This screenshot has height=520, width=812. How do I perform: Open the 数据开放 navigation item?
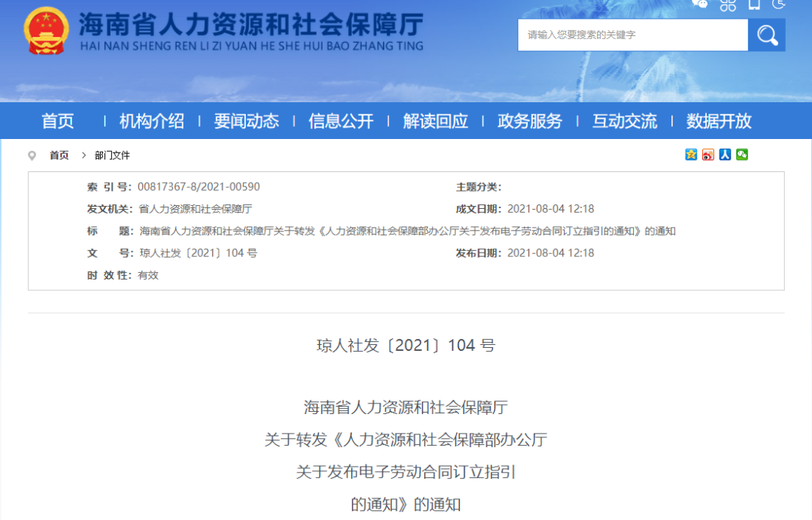[x=719, y=121]
